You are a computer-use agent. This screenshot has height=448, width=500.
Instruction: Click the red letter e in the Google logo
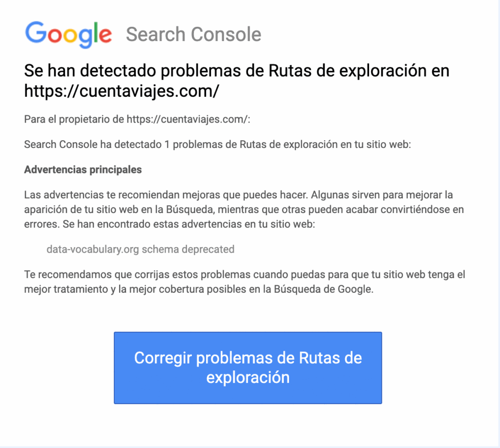(105, 35)
